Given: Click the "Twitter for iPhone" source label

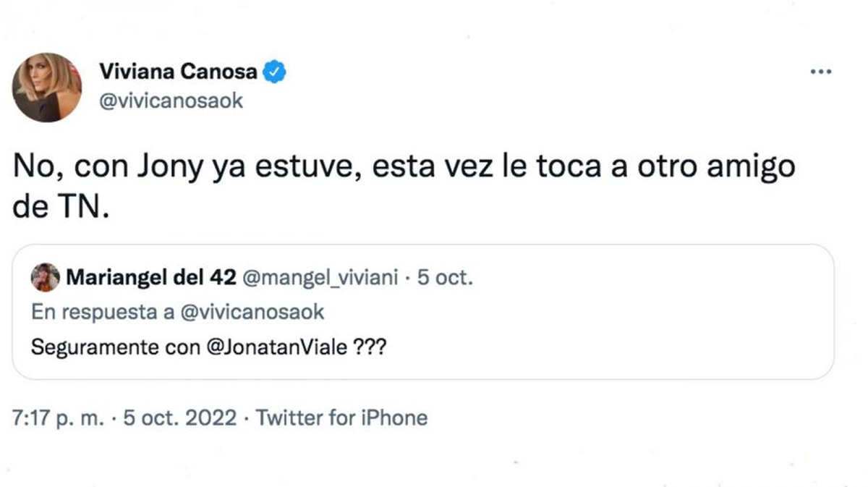Looking at the screenshot, I should (x=341, y=418).
